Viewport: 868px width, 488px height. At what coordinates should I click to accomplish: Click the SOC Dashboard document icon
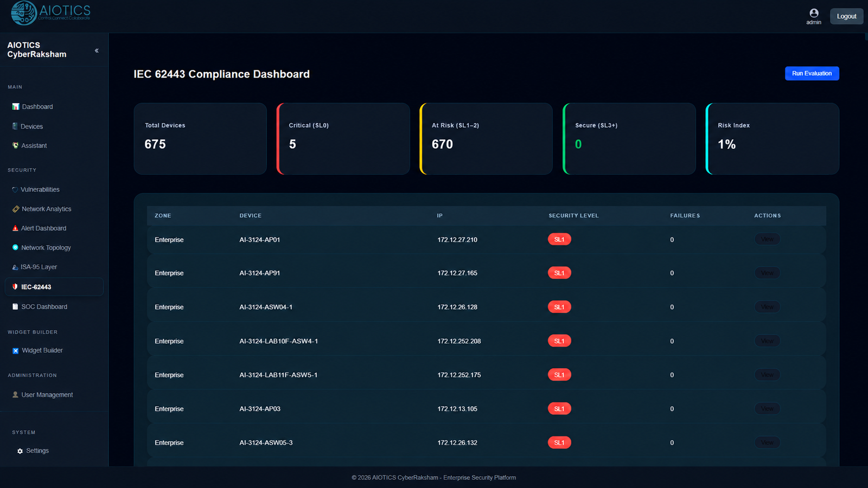click(x=15, y=306)
